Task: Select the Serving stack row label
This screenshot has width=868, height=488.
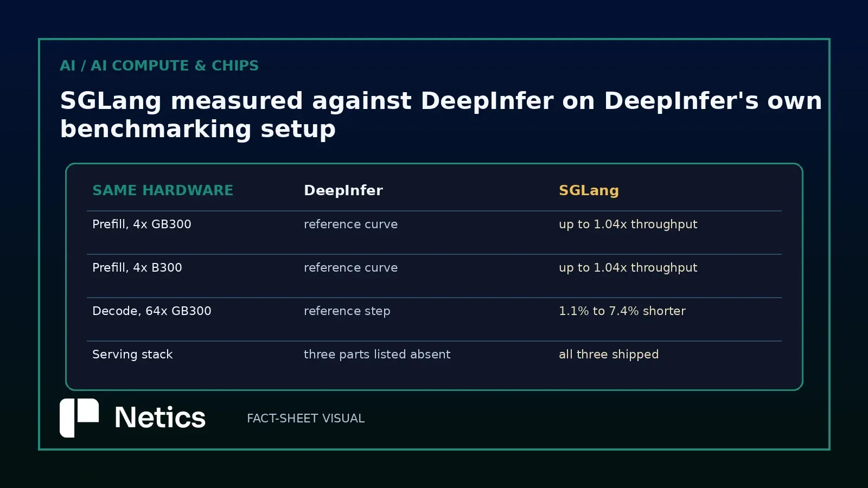Action: (x=132, y=354)
